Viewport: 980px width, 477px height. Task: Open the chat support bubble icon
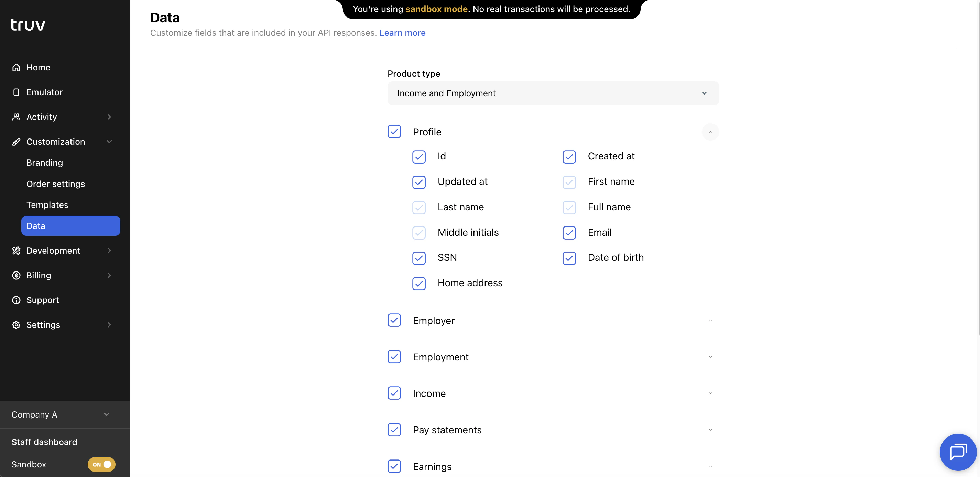pyautogui.click(x=958, y=452)
